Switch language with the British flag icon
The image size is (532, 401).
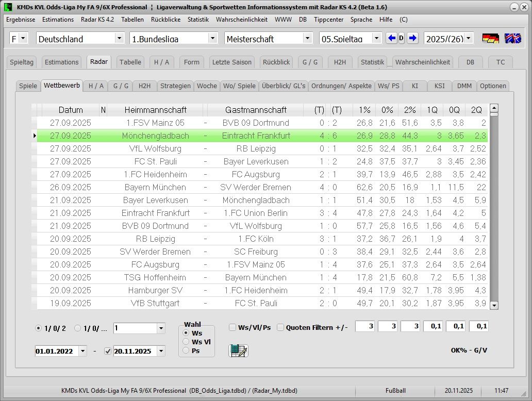(512, 38)
